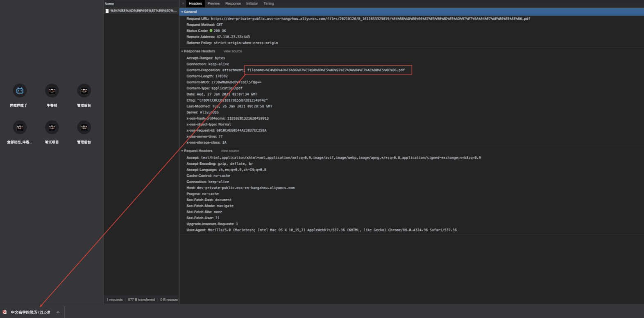Click the PDF icon in downloads bar

(x=5, y=312)
